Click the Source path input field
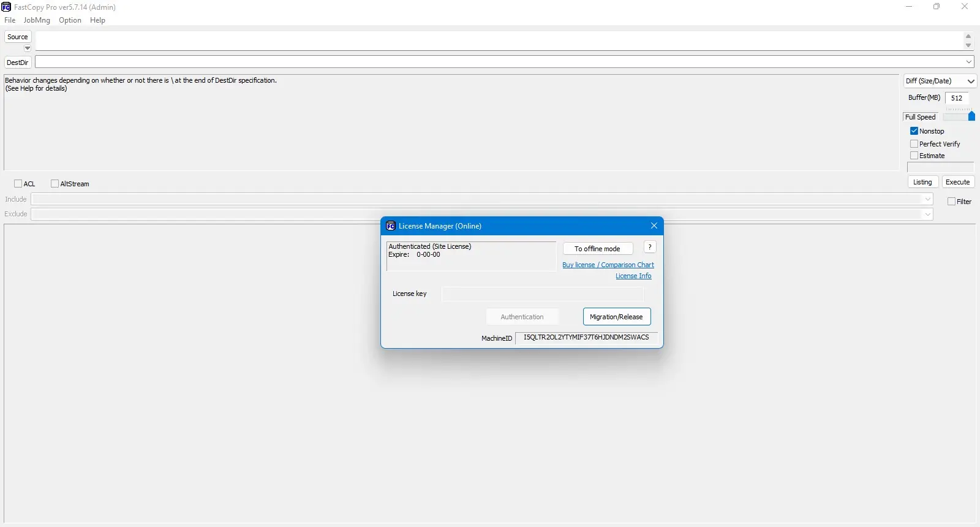The width and height of the screenshot is (980, 527). click(x=499, y=41)
